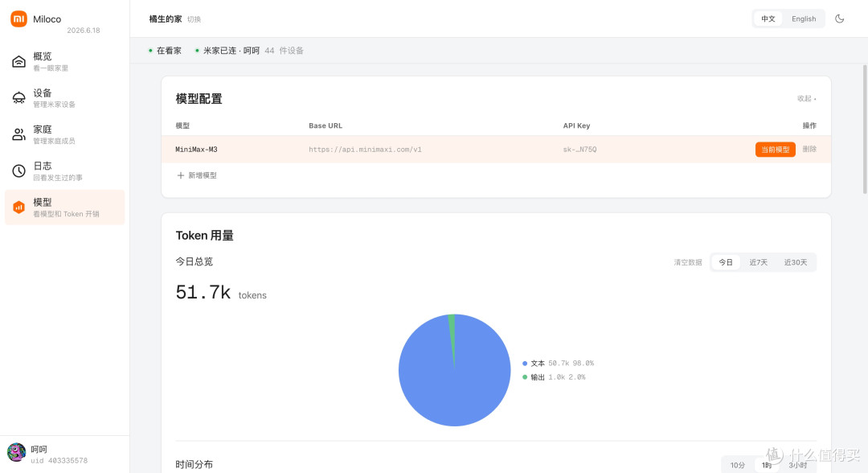Click the 橘生的家 home name
This screenshot has height=473, width=868.
tap(166, 19)
